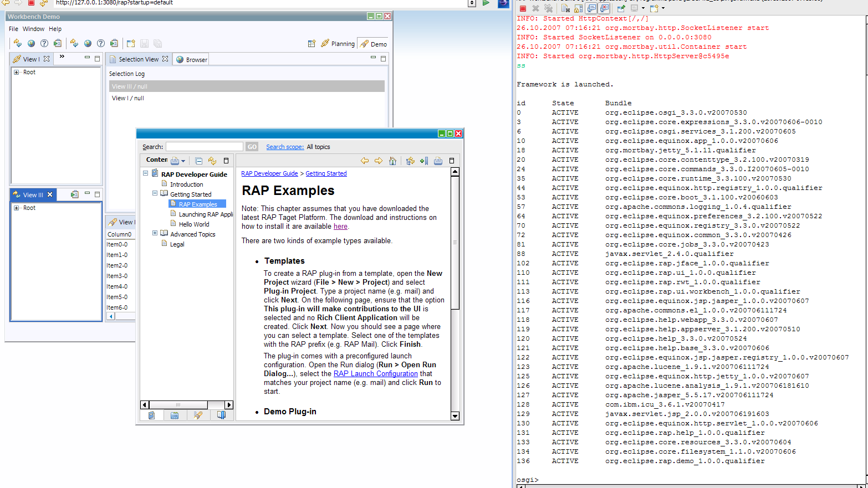The width and height of the screenshot is (868, 488).
Task: Click into the help Search text field
Action: click(204, 147)
